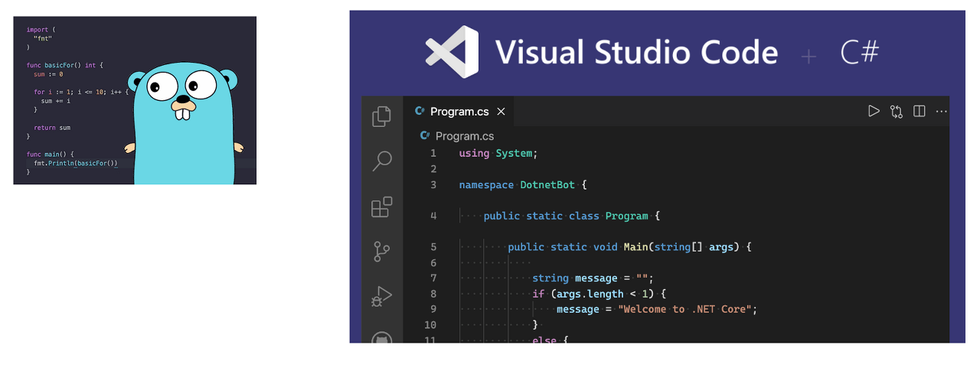Click the "namespace DotnetBot {" line

(x=523, y=184)
